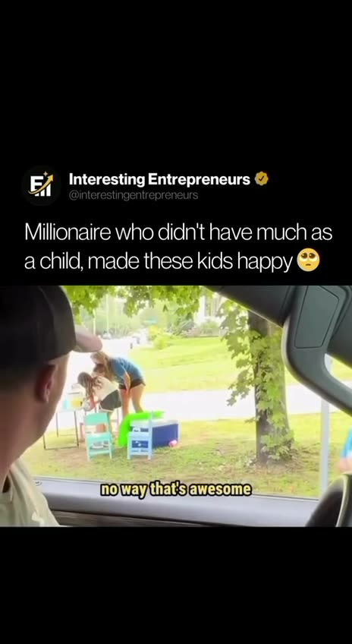Click the gold verified badge icon

261,179
